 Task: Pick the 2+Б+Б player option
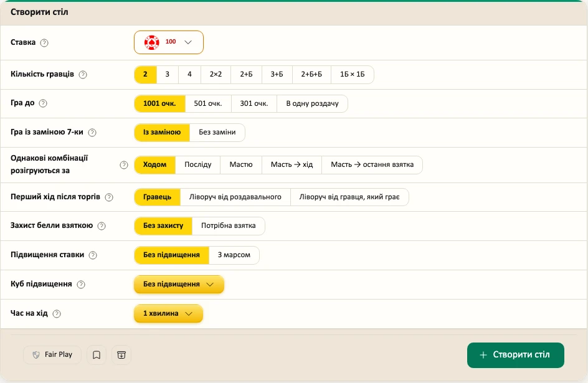311,74
